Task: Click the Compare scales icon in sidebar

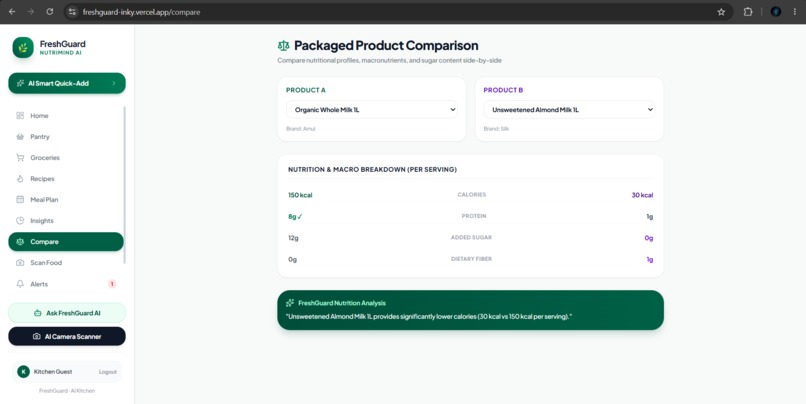Action: pos(20,242)
